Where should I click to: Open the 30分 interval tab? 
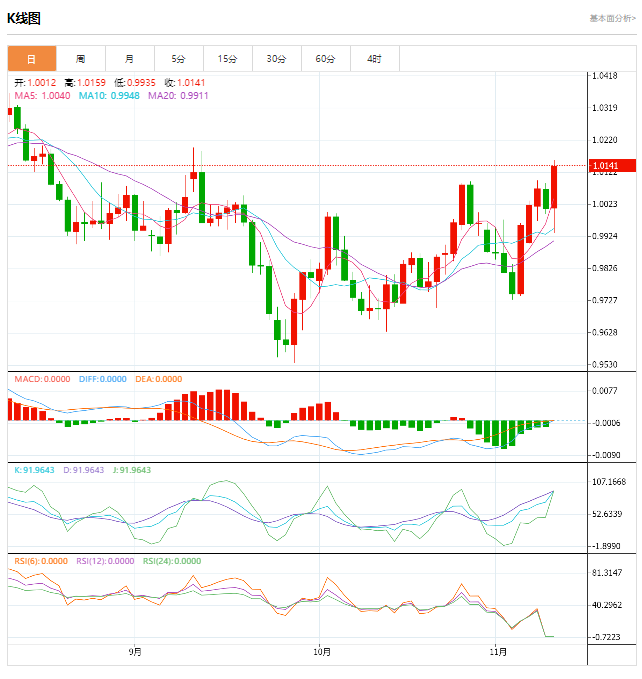coord(276,58)
